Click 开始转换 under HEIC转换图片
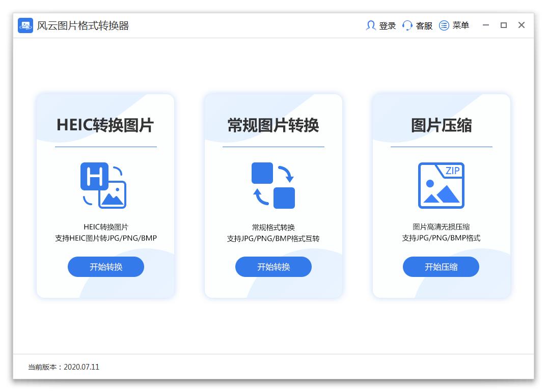Screen dimensions: 547x392 point(106,267)
